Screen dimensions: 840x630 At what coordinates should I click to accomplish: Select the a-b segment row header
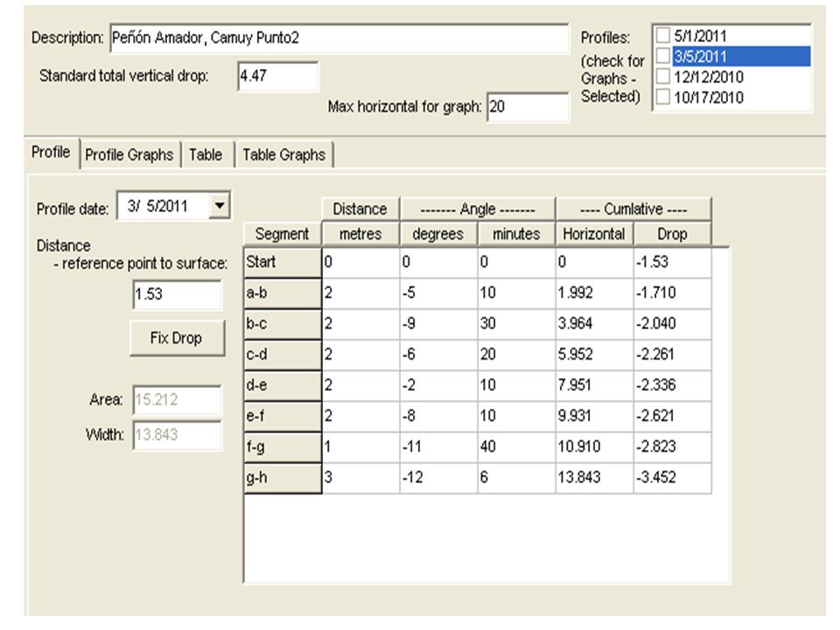(283, 293)
